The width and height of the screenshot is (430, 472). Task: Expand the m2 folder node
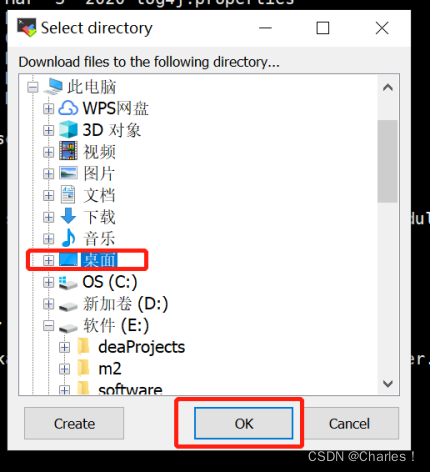64,369
